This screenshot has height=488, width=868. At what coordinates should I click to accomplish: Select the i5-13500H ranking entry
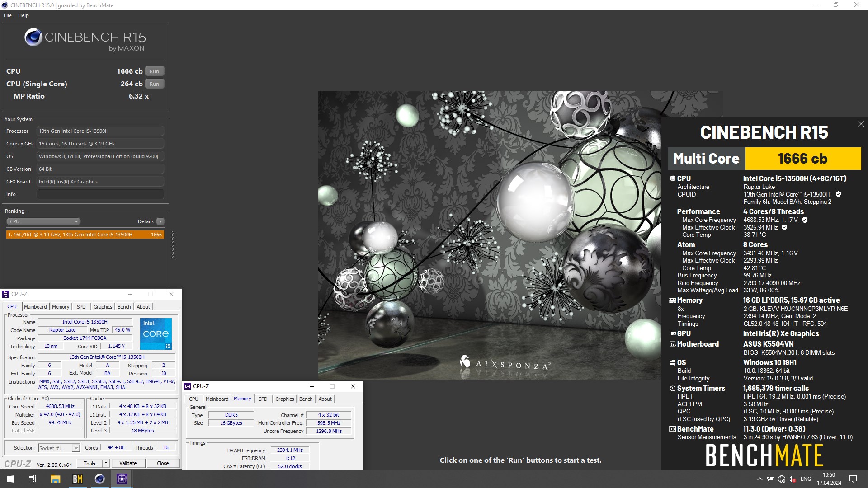pyautogui.click(x=85, y=235)
